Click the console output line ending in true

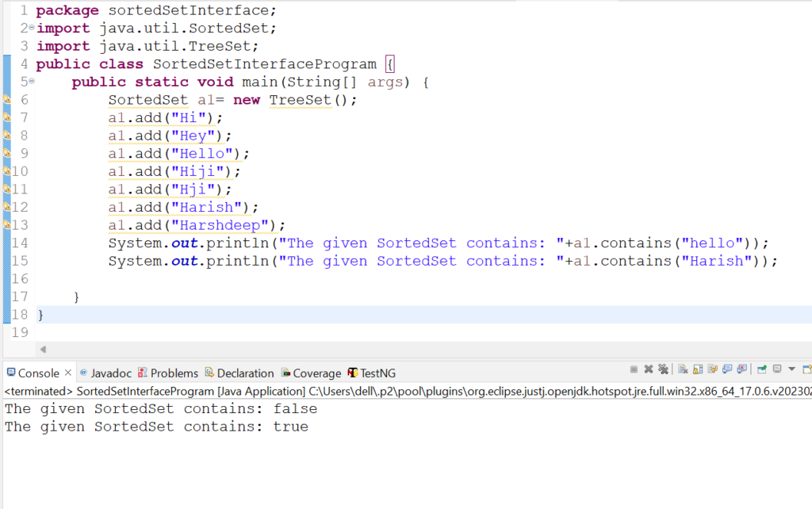pos(156,427)
